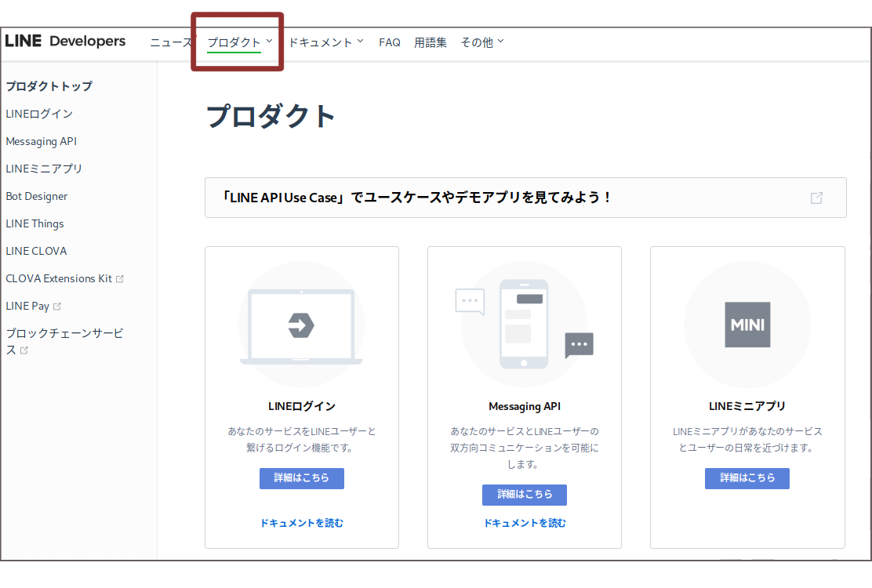This screenshot has width=872, height=588.
Task: Click the MINI square icon on LINEミニアプリ card
Action: point(747,324)
